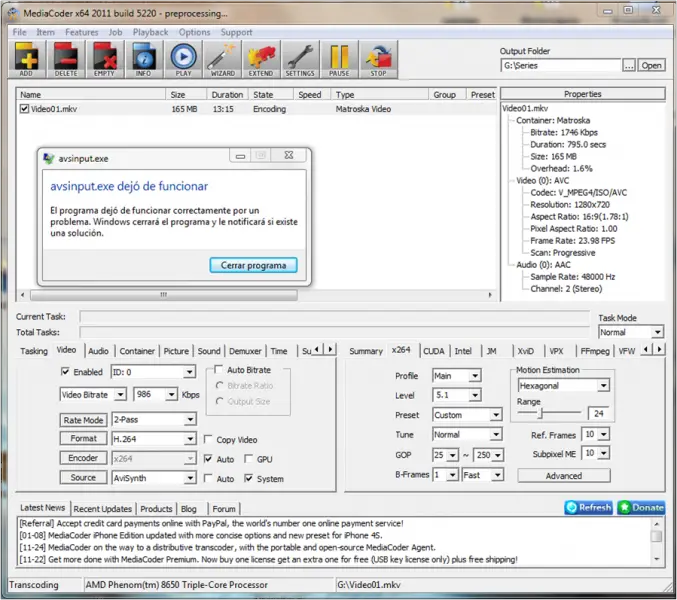
Task: Open the 2-Pass rate mode dropdown
Action: [153, 419]
